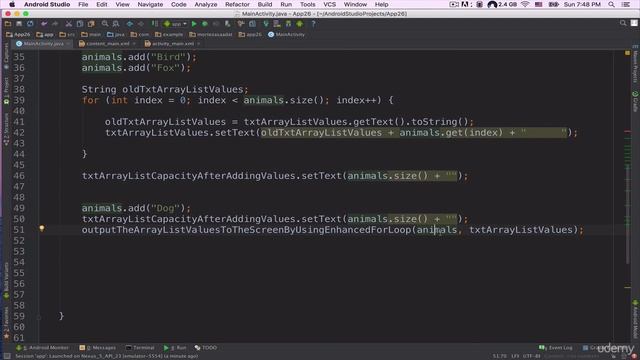
Task: Open the VCS menu
Action: click(329, 4)
